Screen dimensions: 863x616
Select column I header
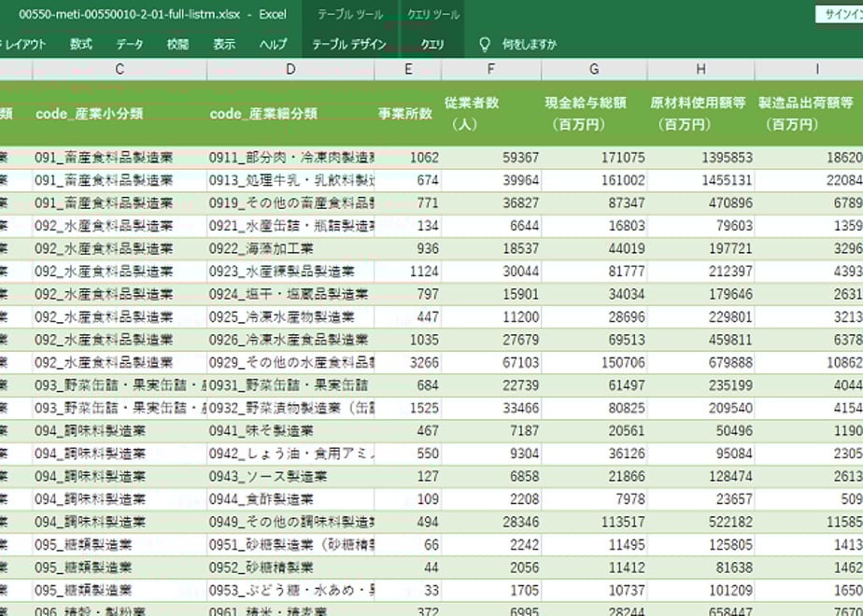(x=809, y=69)
